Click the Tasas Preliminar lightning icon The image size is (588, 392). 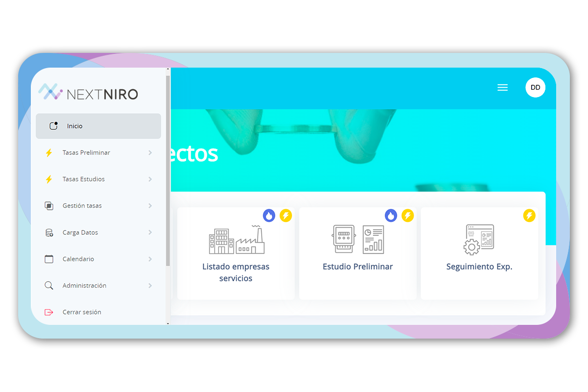tap(49, 153)
